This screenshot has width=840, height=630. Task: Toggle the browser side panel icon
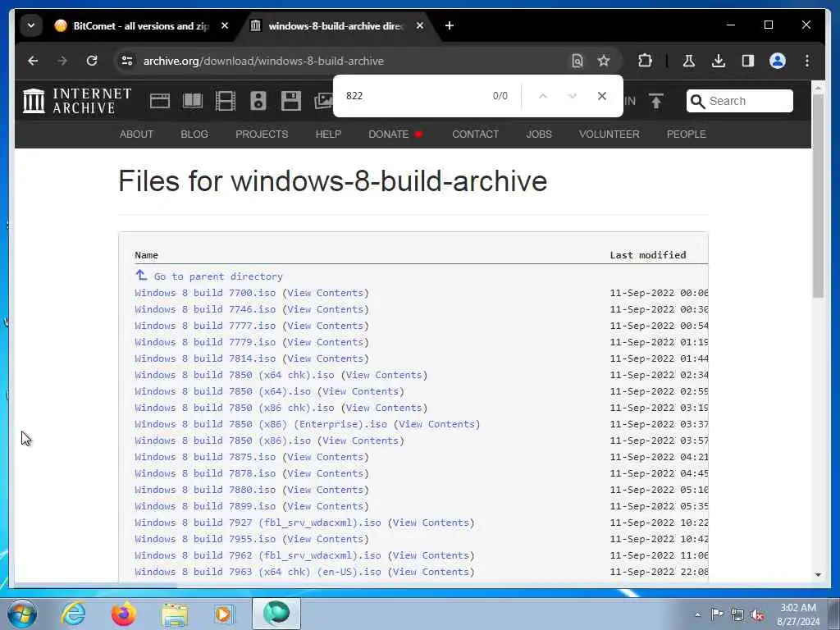748,61
